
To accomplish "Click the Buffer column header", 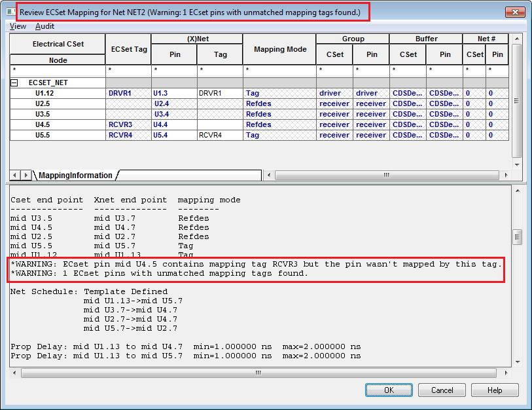I will pos(426,39).
